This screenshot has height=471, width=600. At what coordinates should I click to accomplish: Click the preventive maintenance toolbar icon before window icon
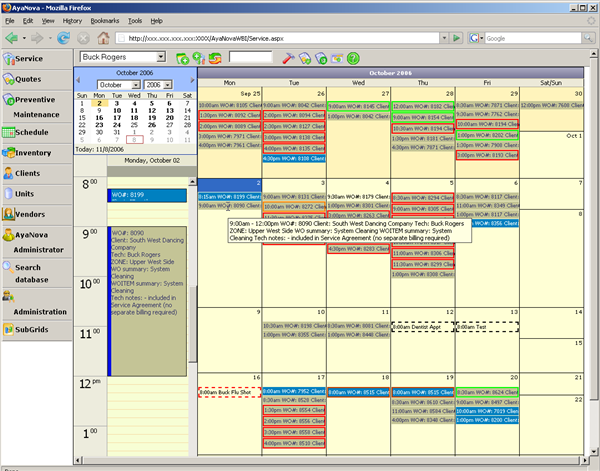pos(321,58)
